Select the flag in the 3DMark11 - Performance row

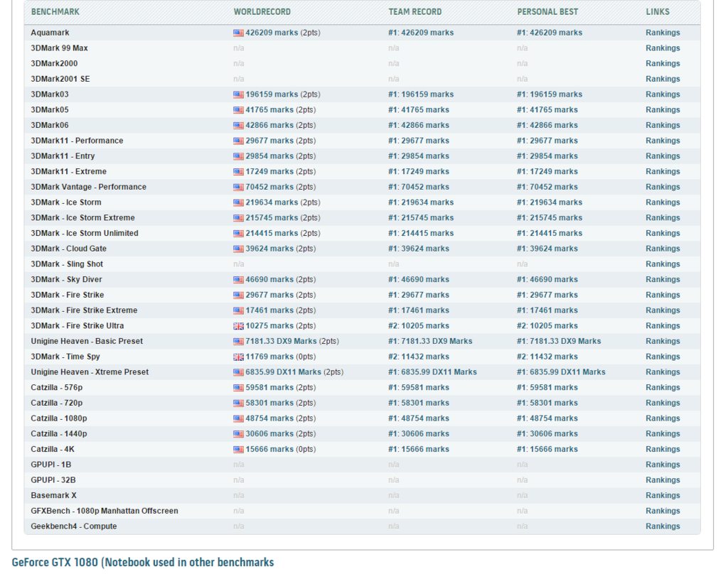point(238,141)
